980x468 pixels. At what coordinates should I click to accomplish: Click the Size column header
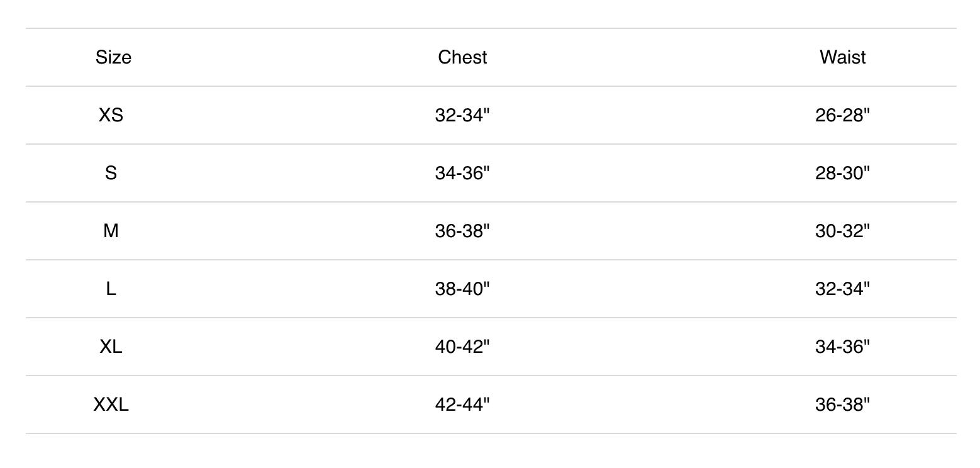click(113, 57)
